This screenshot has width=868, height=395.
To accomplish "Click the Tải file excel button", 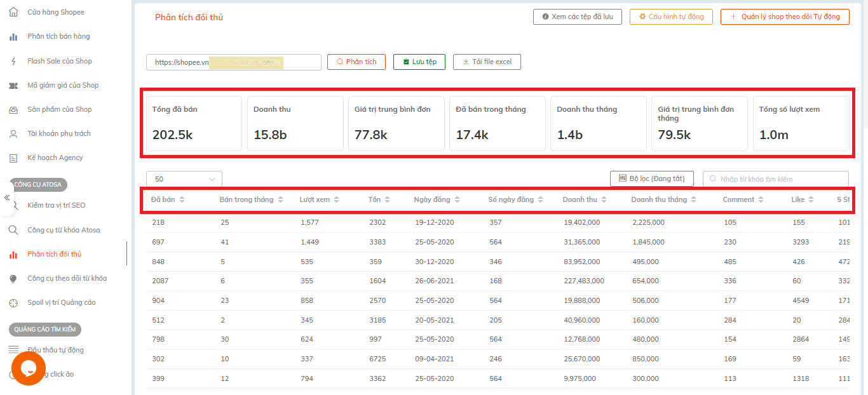I will click(x=487, y=62).
